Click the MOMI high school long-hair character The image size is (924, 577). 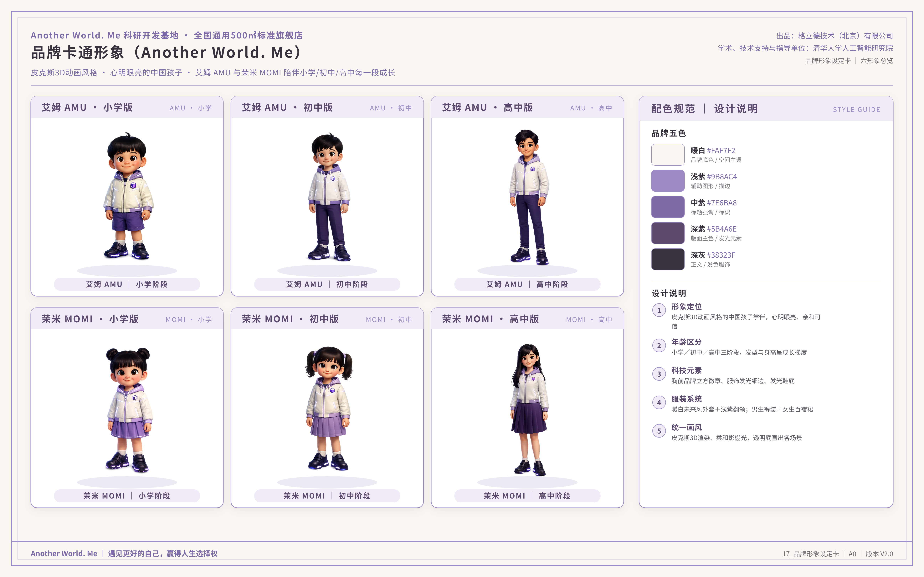529,410
